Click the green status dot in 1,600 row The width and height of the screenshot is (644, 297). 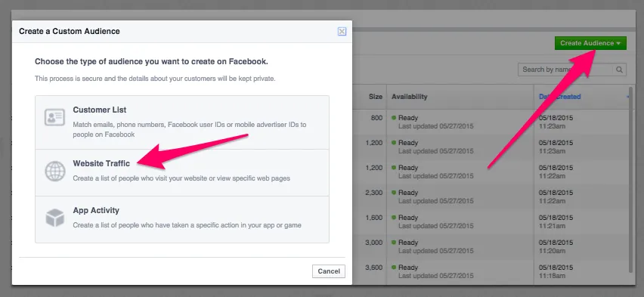click(394, 218)
